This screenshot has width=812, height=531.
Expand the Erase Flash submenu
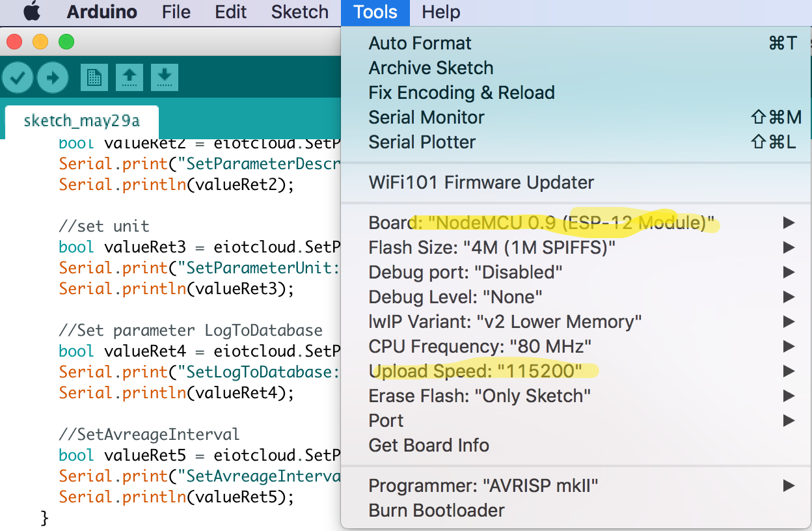(x=576, y=396)
